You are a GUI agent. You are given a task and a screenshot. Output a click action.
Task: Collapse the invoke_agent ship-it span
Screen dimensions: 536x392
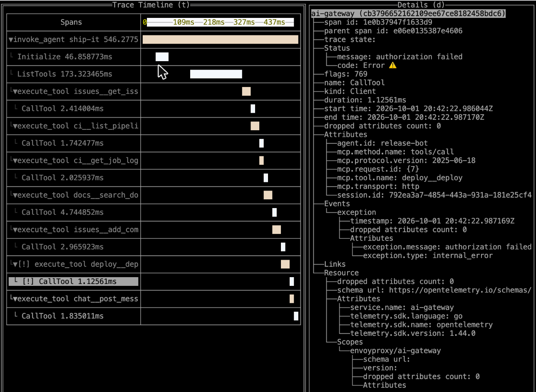click(x=11, y=40)
